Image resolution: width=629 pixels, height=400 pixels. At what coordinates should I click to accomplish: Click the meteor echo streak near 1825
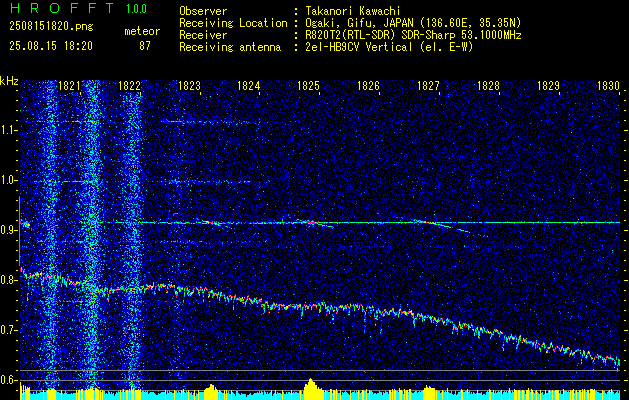[315, 223]
